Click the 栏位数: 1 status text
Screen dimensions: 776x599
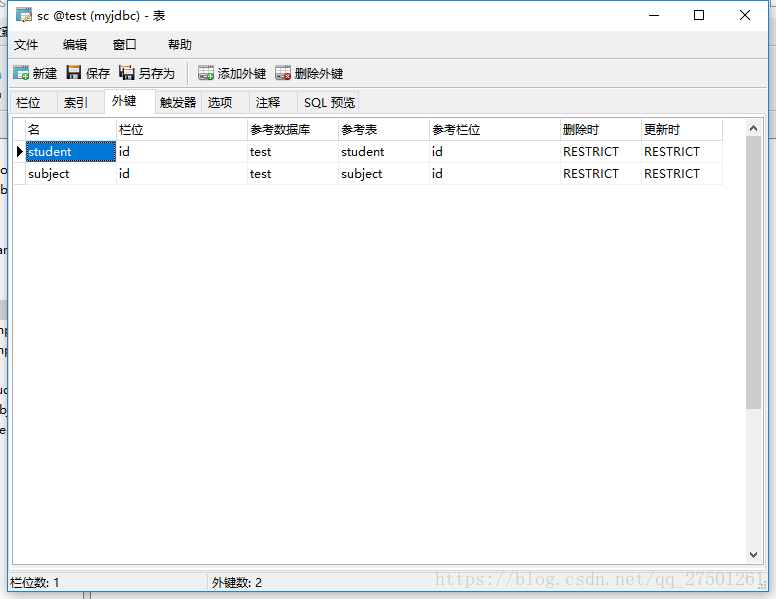[x=35, y=583]
